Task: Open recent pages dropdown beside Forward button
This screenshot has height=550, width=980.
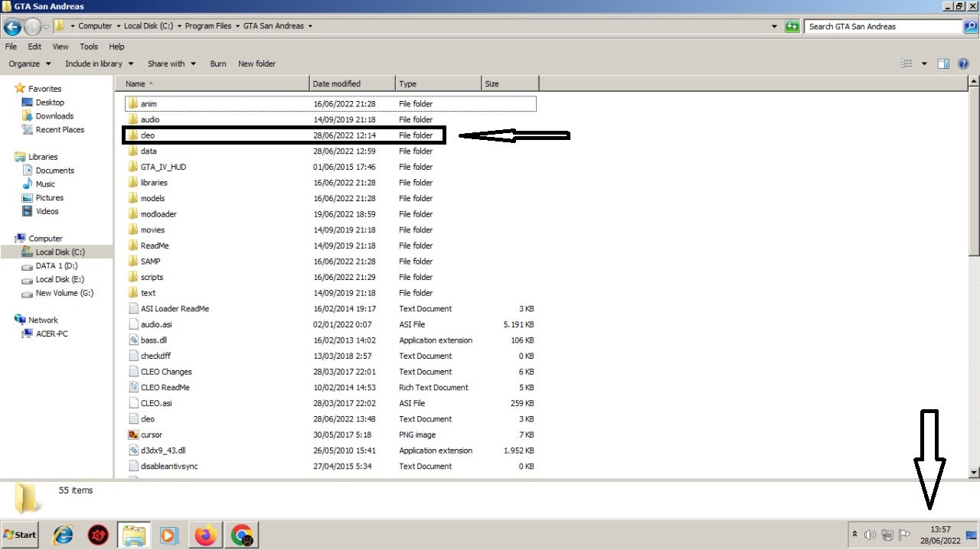Action: click(46, 27)
